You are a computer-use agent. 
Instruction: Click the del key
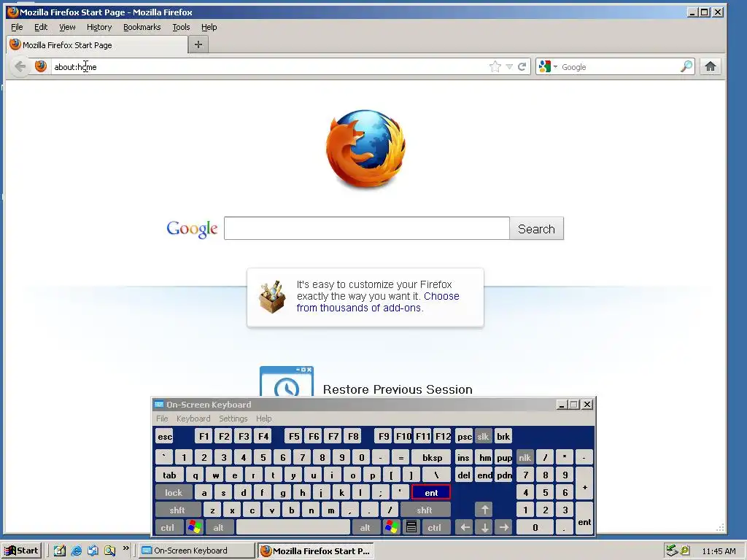(463, 475)
